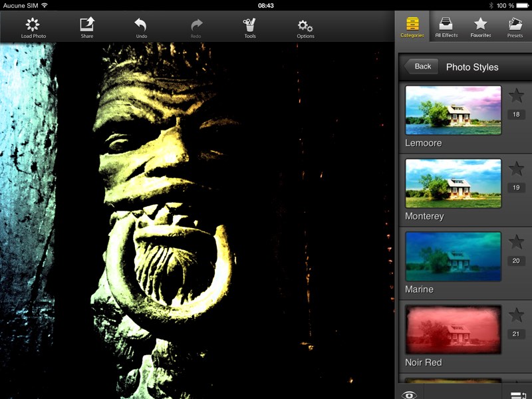Switch to the Categories tab
Image resolution: width=532 pixels, height=399 pixels.
click(412, 27)
